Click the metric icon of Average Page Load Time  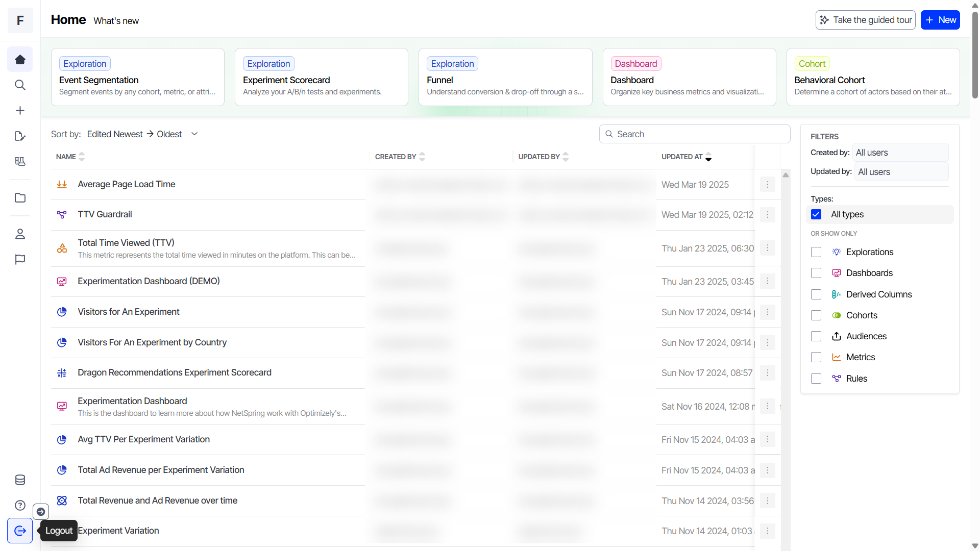[x=62, y=184]
